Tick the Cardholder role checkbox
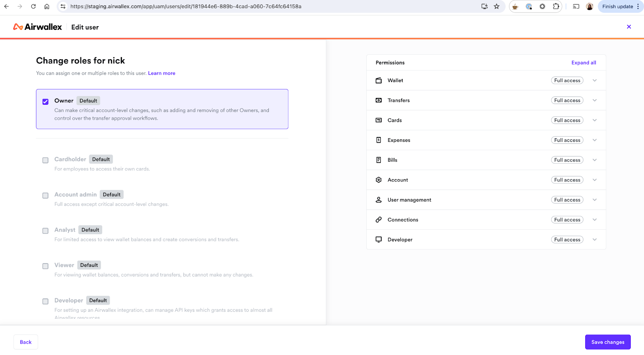The height and width of the screenshot is (355, 644). coord(45,160)
